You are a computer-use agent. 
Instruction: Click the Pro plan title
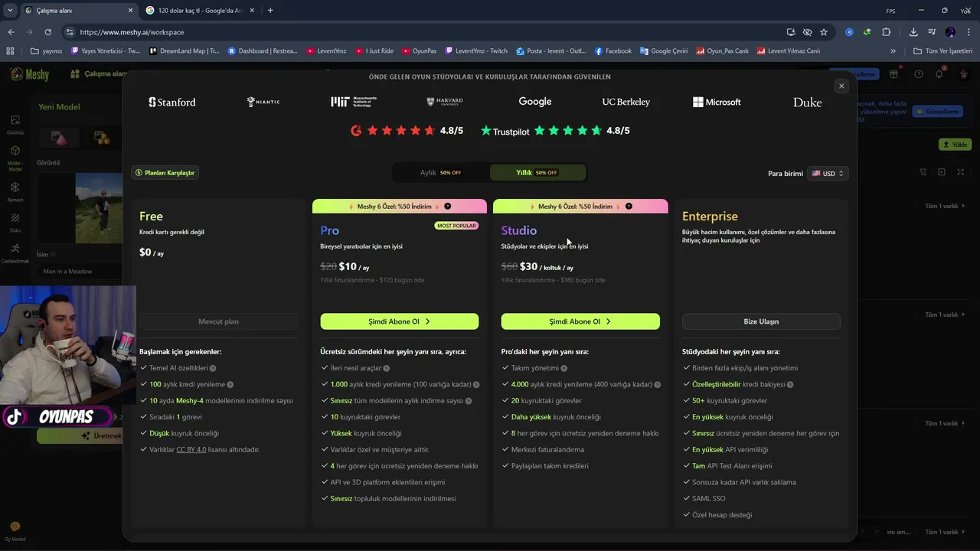[x=330, y=230]
